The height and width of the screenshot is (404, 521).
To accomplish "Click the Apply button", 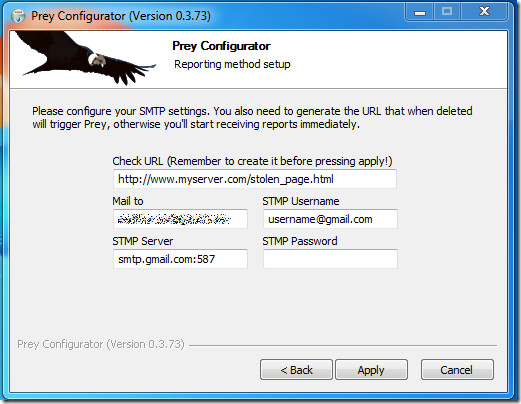I will click(x=371, y=370).
